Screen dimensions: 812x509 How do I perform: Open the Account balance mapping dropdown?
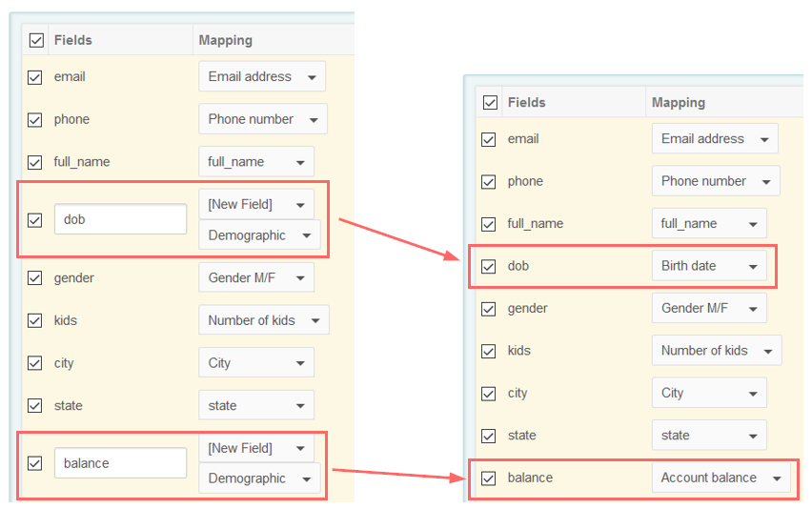(721, 478)
